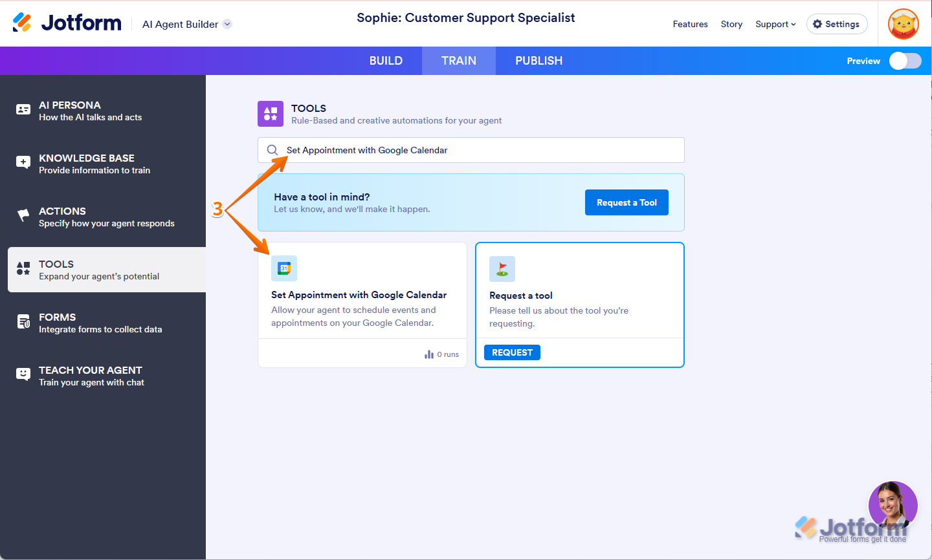932x560 pixels.
Task: Click the Request a Tool button
Action: point(627,202)
